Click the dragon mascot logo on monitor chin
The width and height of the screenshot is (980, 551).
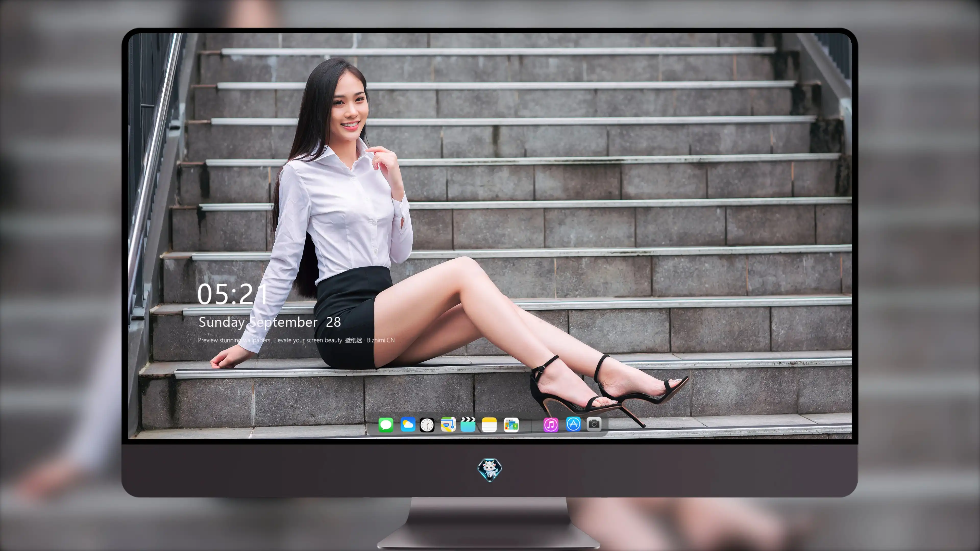tap(490, 470)
